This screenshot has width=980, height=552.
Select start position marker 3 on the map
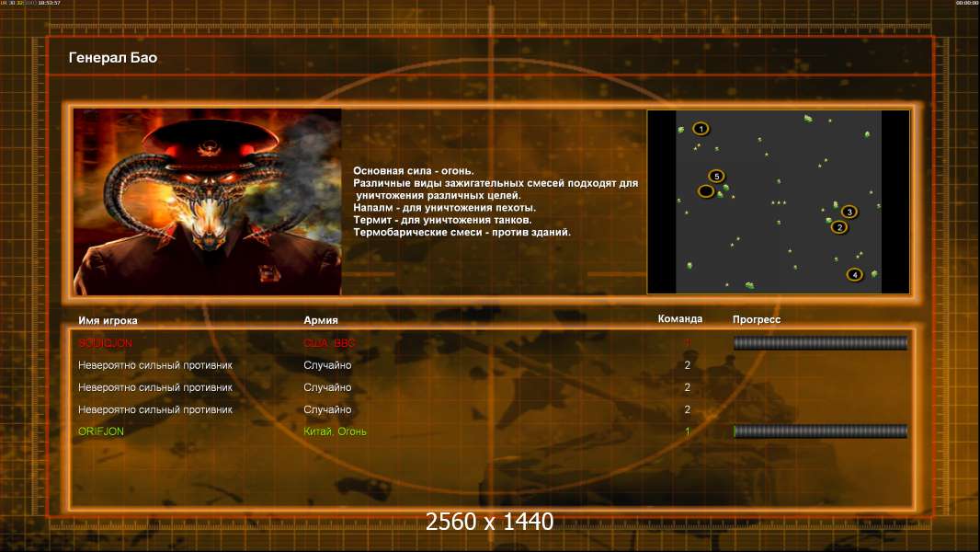coord(849,212)
